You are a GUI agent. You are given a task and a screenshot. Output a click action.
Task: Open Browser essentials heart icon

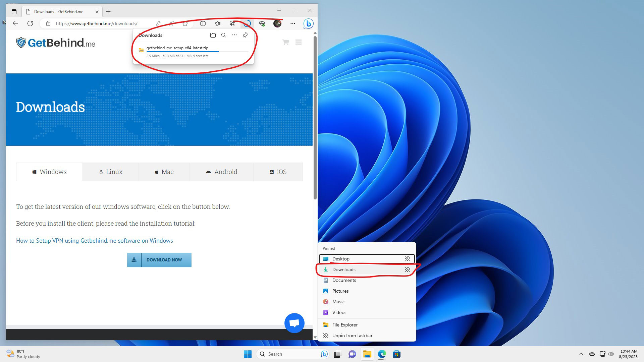tap(262, 23)
